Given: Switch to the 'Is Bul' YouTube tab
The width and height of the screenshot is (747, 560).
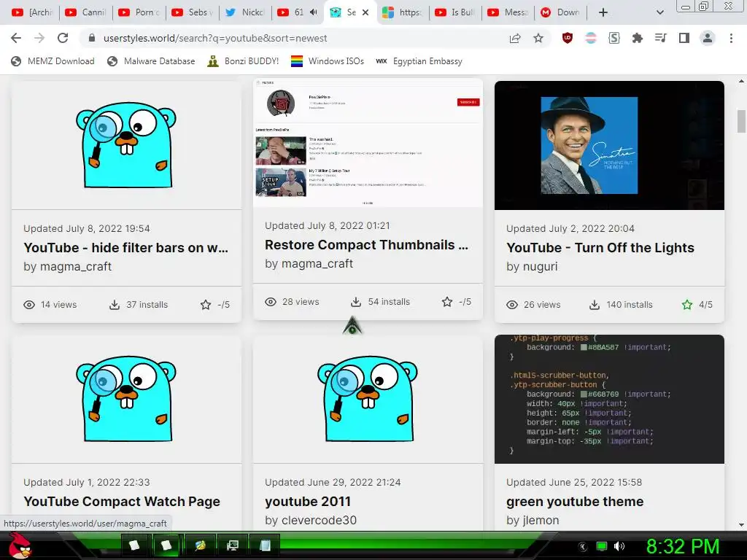Looking at the screenshot, I should [455, 12].
